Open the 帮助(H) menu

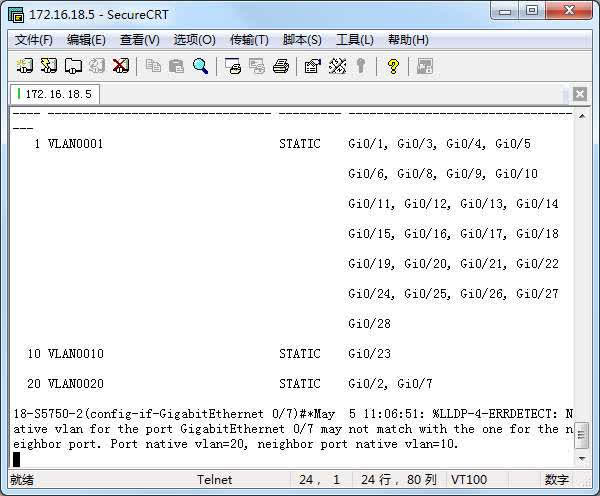pyautogui.click(x=408, y=40)
